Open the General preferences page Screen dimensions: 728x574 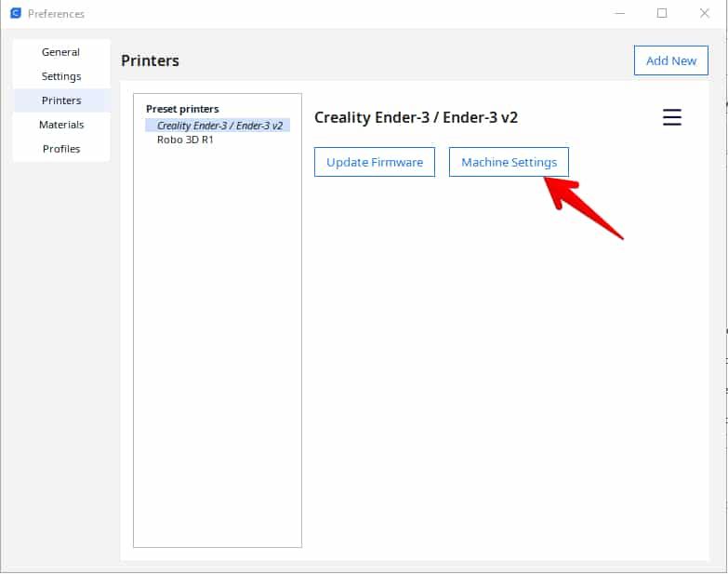tap(61, 52)
